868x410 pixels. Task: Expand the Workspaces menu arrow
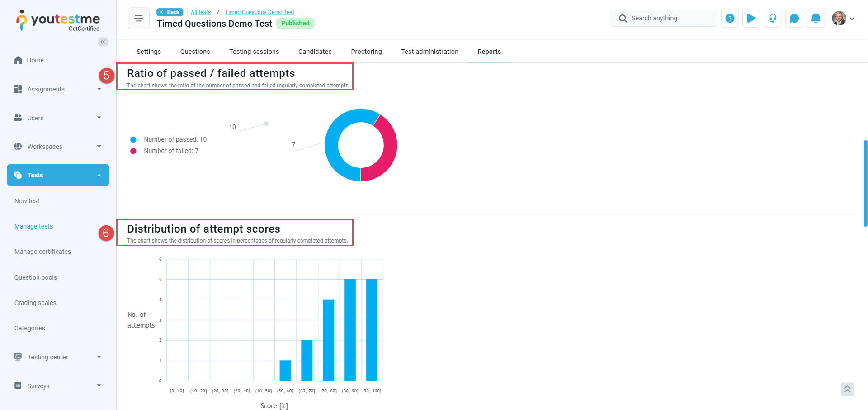(x=99, y=146)
